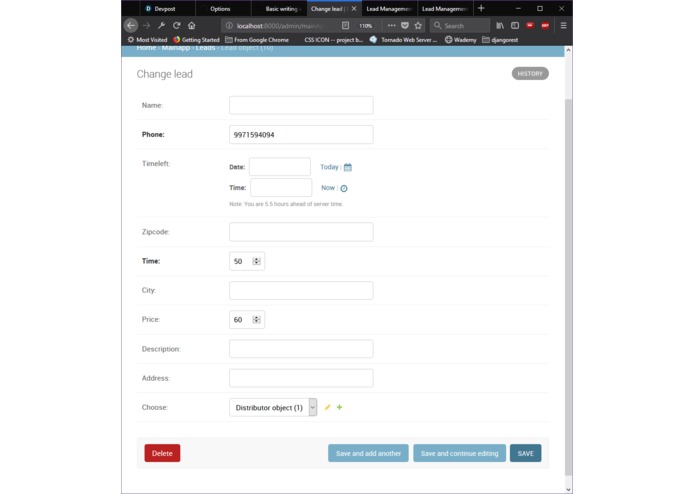Open CSS ICON project bookmark
Image resolution: width=695 pixels, height=494 pixels.
click(333, 40)
